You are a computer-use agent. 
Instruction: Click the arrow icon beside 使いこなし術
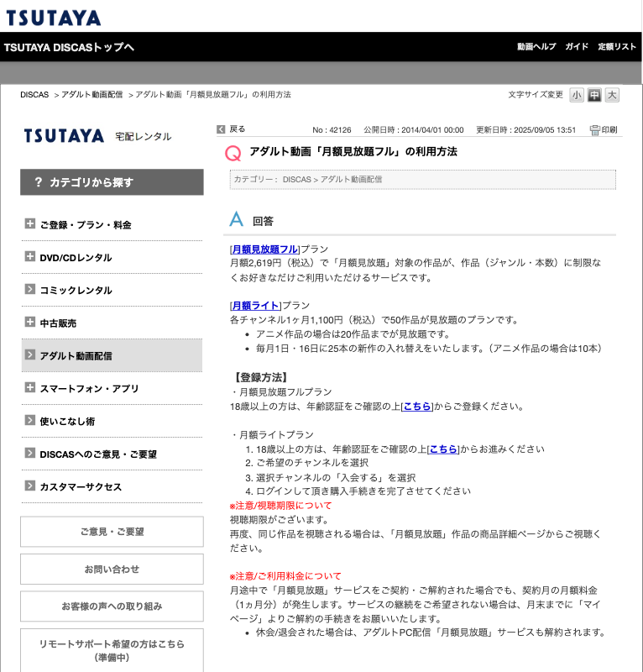[29, 420]
